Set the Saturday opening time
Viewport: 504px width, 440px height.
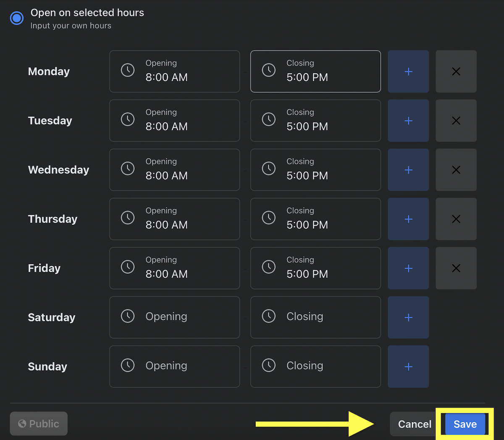[x=174, y=317]
